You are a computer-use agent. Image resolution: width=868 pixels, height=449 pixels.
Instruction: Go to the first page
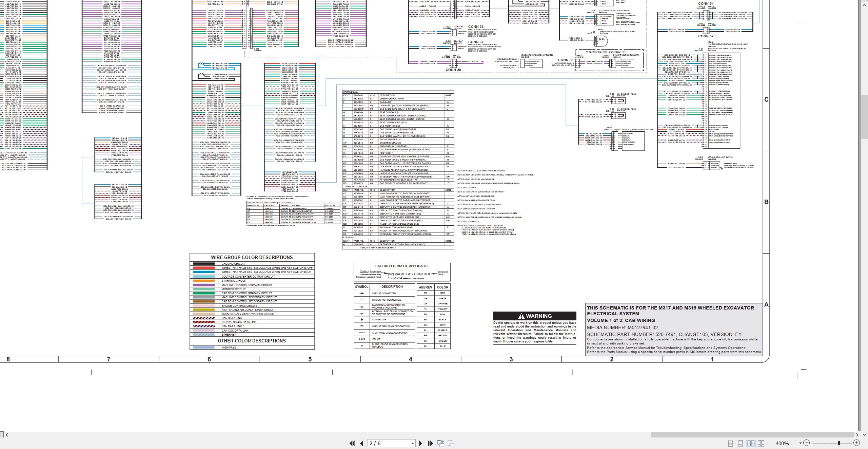(352, 443)
